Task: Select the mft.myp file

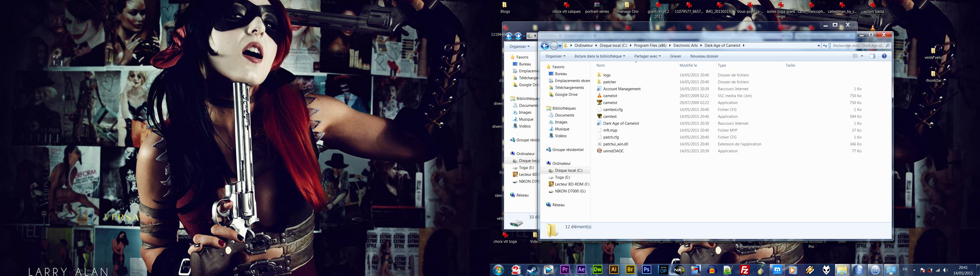Action: click(x=610, y=130)
